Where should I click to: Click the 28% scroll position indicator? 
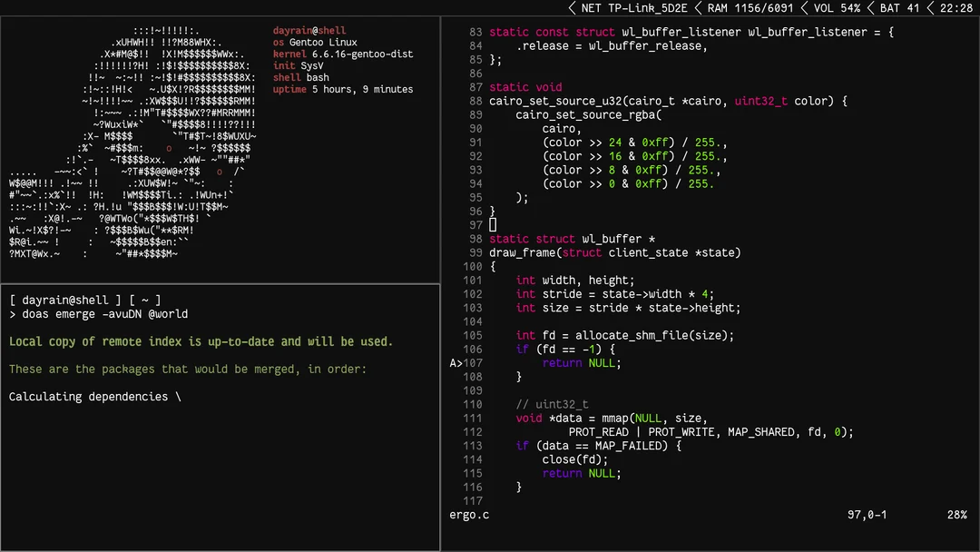(955, 515)
